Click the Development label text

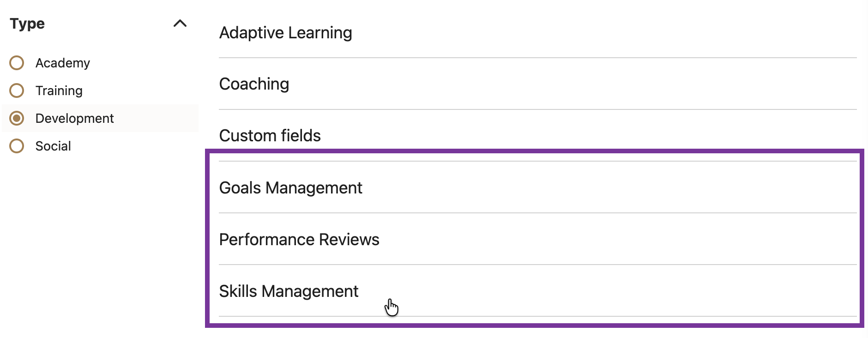(74, 118)
